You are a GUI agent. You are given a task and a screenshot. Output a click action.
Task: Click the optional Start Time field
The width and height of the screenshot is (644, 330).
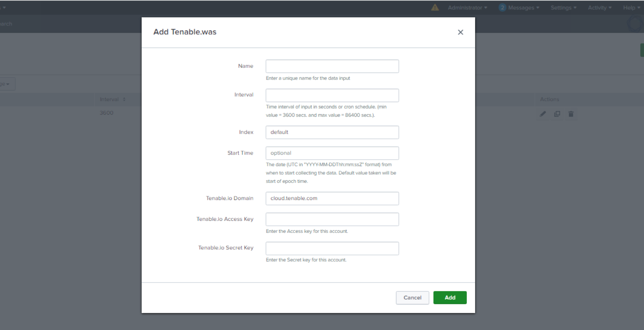(332, 153)
